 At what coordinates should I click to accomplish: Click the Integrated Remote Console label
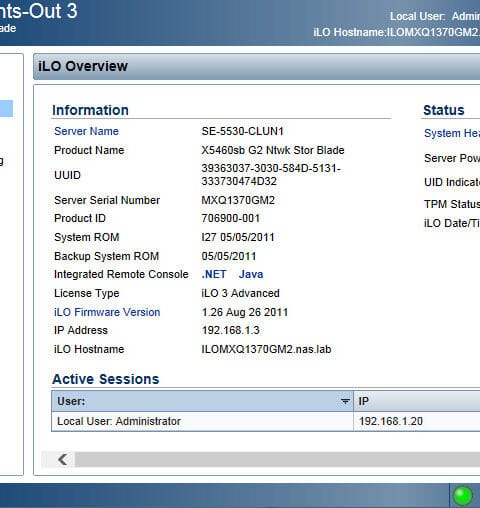121,274
